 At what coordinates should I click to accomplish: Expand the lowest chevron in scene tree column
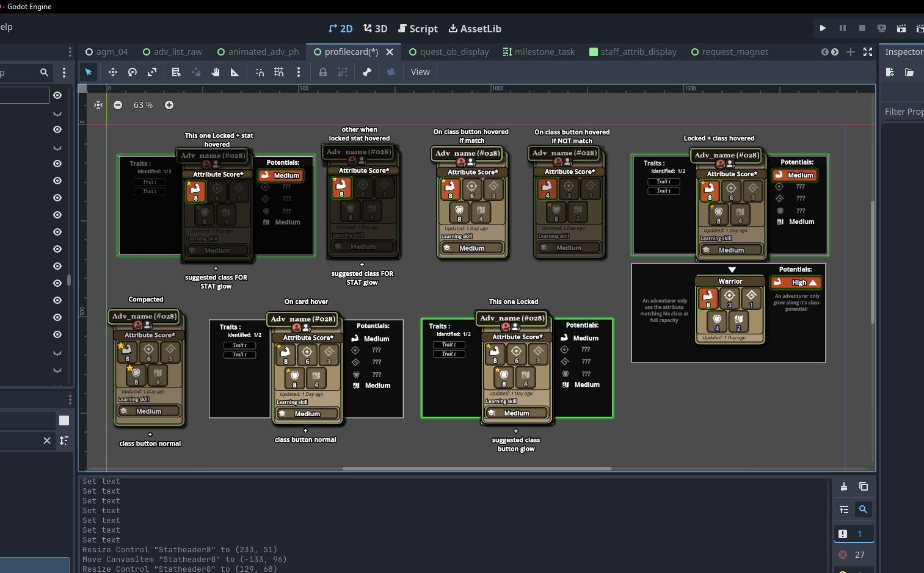[x=57, y=370]
